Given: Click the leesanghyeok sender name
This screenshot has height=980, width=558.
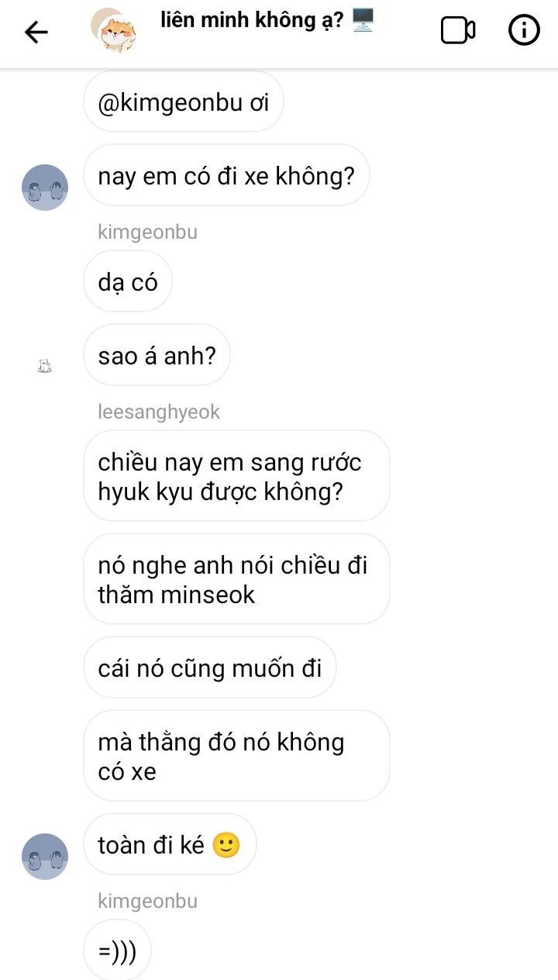Looking at the screenshot, I should coord(159,412).
